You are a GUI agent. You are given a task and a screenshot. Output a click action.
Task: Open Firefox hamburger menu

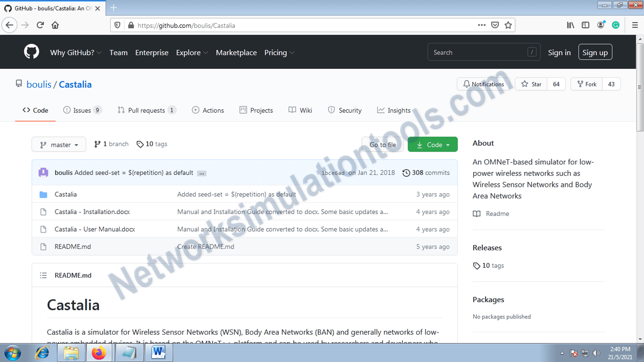click(635, 25)
